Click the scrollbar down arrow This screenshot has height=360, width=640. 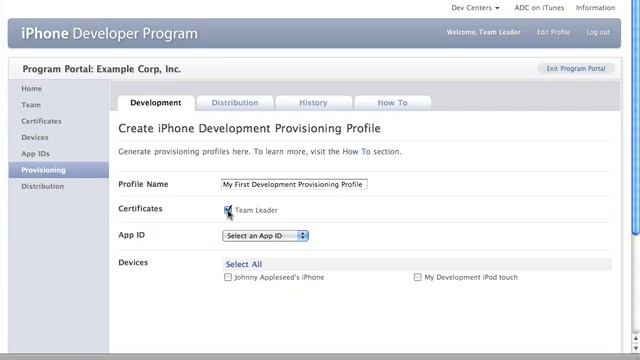(636, 348)
